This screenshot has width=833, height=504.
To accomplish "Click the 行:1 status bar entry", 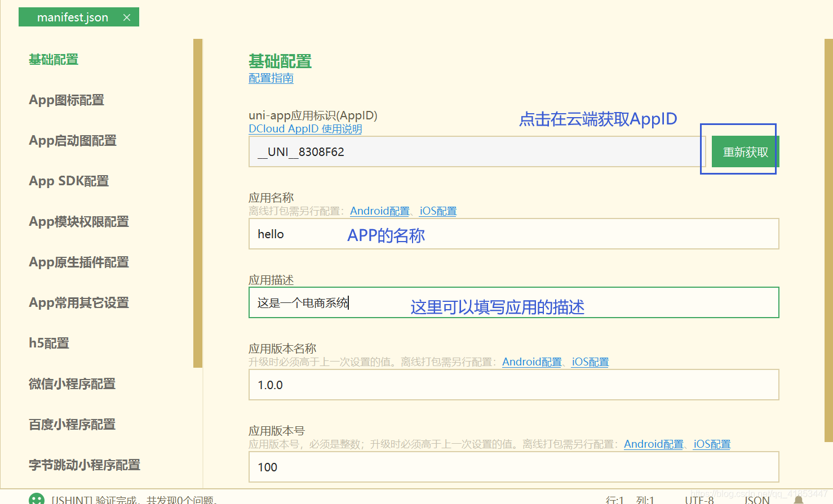I will tap(614, 500).
